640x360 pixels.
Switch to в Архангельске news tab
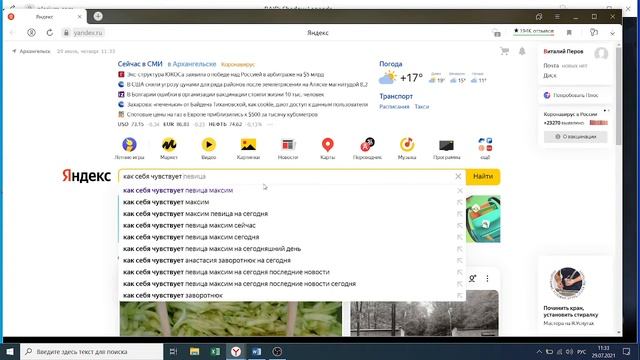(192, 64)
